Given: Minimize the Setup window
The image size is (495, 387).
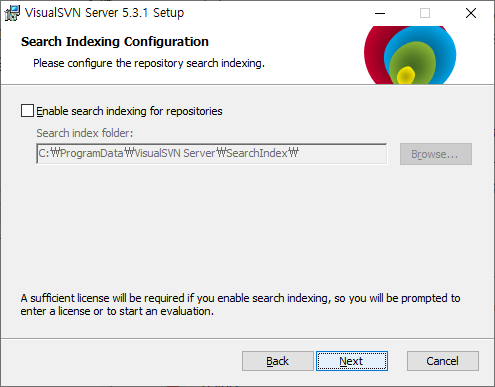Looking at the screenshot, I should (x=380, y=13).
